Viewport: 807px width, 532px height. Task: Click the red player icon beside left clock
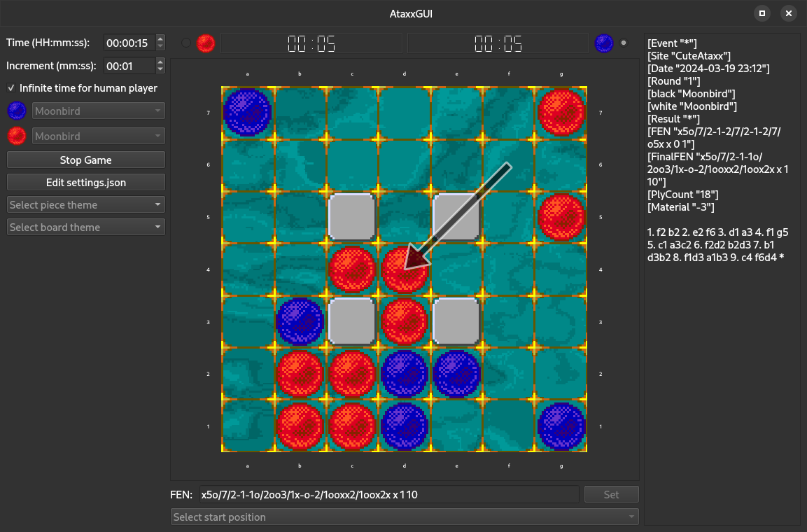tap(206, 43)
